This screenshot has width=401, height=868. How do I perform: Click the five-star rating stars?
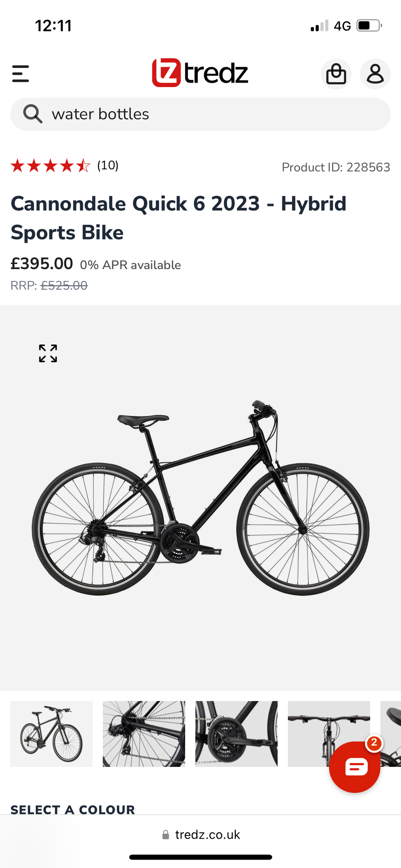(51, 165)
